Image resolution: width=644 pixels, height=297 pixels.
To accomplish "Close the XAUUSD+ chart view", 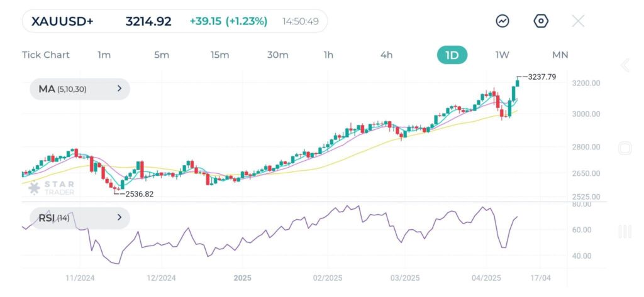I will coord(578,21).
